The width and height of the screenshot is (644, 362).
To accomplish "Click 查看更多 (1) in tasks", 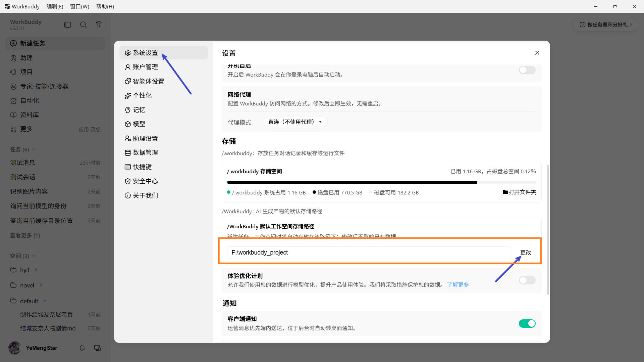I will pyautogui.click(x=25, y=235).
